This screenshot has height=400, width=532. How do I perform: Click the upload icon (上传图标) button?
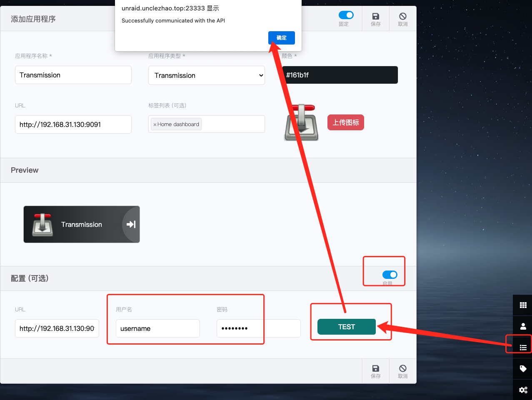coord(346,122)
